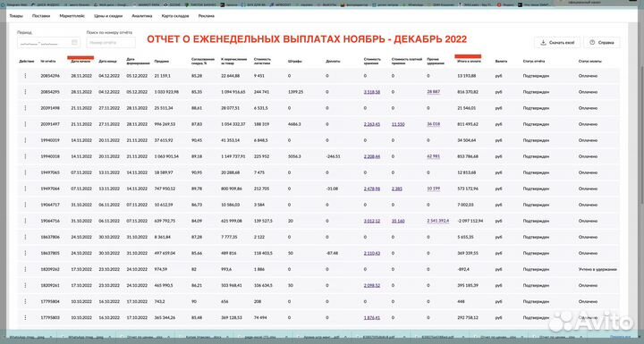Open other deductions link 62 981
The image size is (644, 344).
pos(433,156)
